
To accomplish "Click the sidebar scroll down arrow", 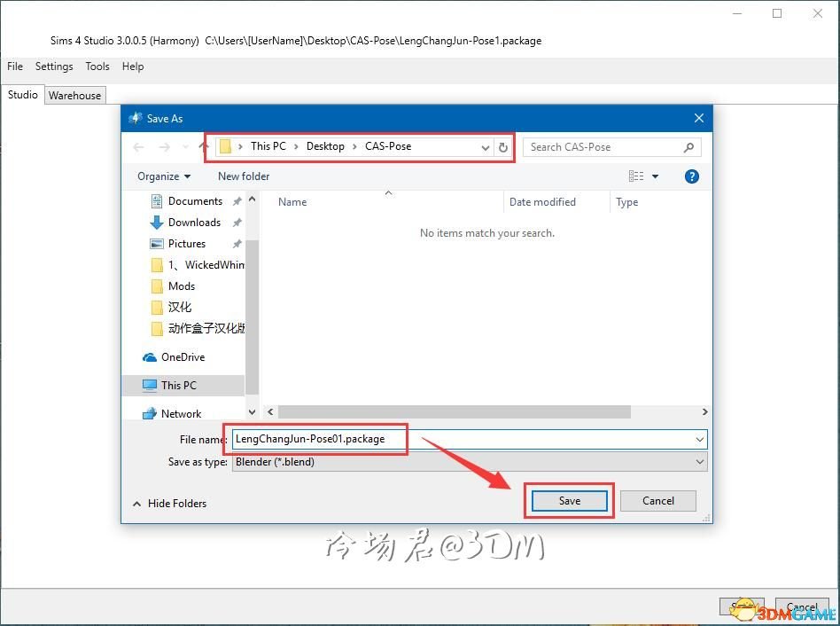I will click(252, 412).
